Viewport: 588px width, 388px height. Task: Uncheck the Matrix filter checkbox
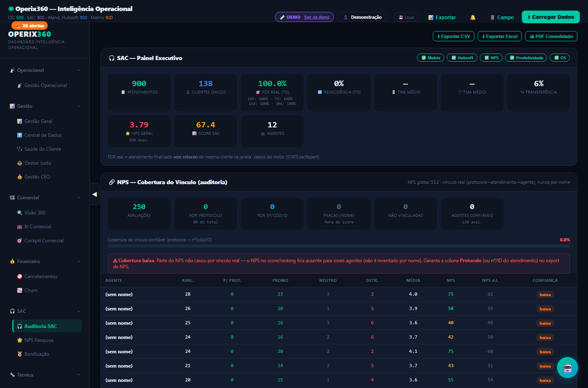click(423, 58)
